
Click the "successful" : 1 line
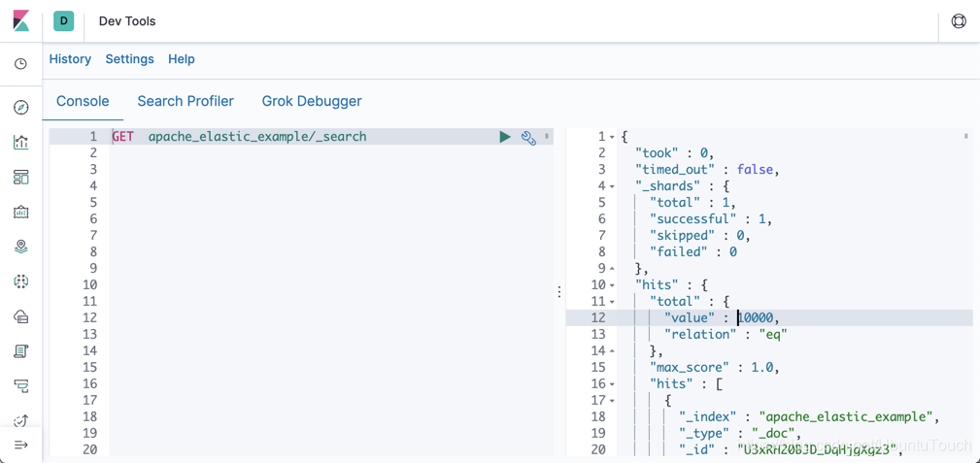point(711,218)
